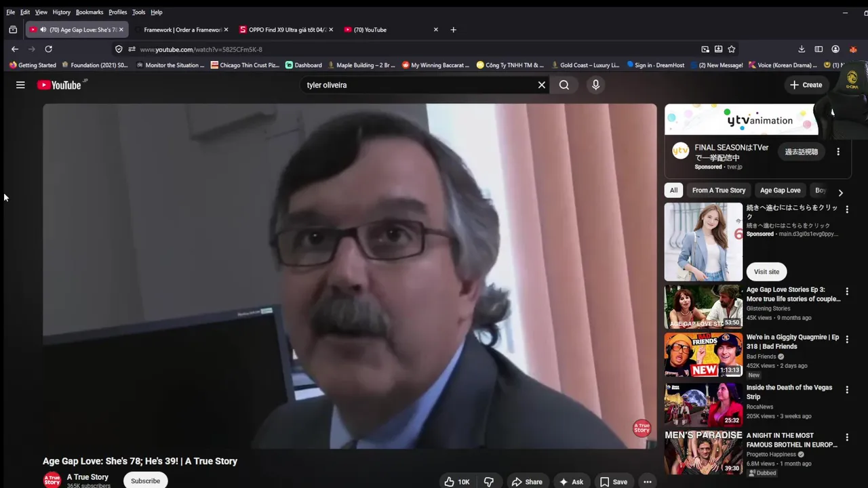This screenshot has height=488, width=868.
Task: Go back in browser history
Action: tap(15, 49)
